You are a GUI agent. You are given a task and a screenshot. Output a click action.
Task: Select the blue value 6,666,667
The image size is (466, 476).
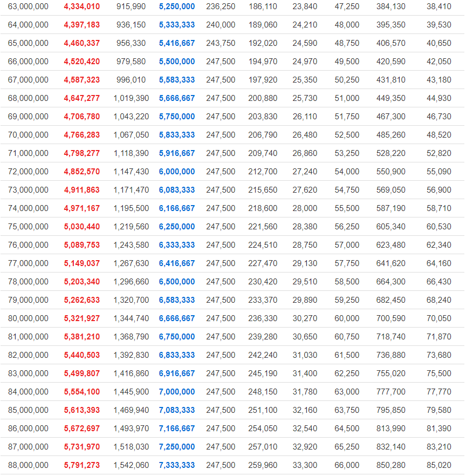coord(177,318)
